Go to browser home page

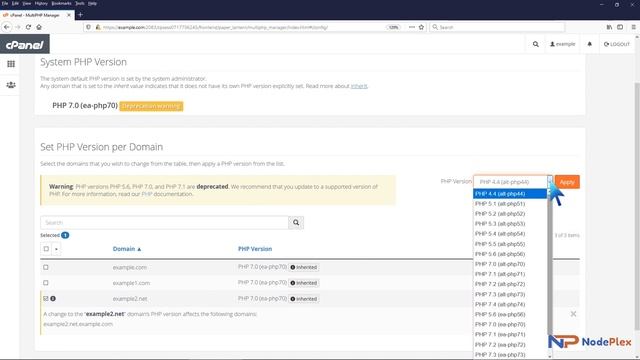[39, 27]
